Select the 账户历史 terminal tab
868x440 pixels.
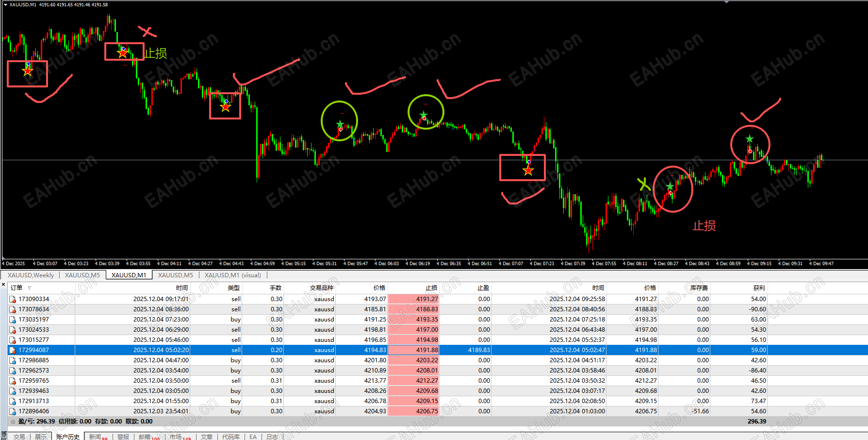(x=68, y=437)
